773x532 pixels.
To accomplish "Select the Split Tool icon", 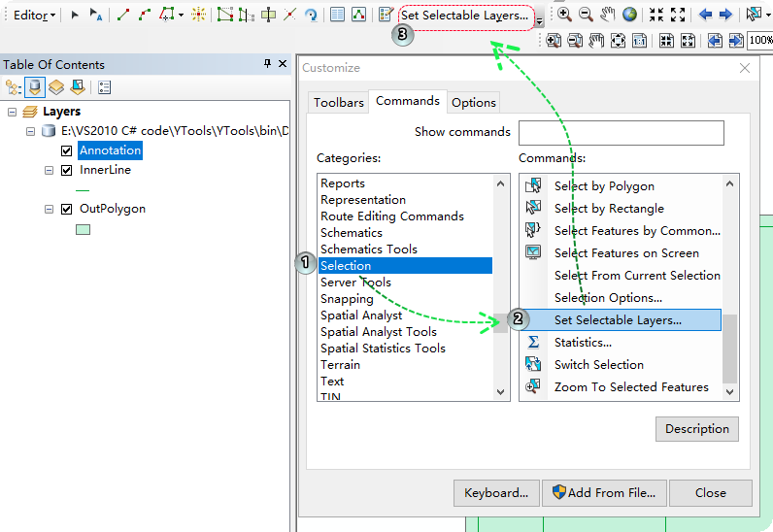I will pos(289,15).
